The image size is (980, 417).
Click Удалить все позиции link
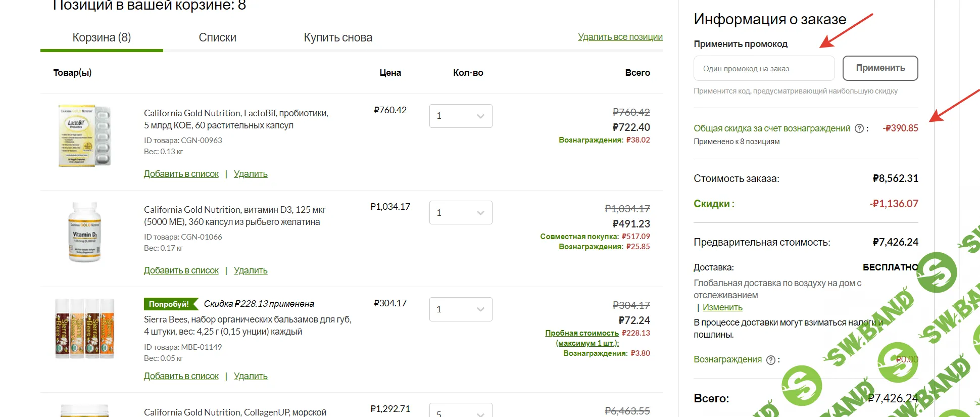tap(620, 37)
